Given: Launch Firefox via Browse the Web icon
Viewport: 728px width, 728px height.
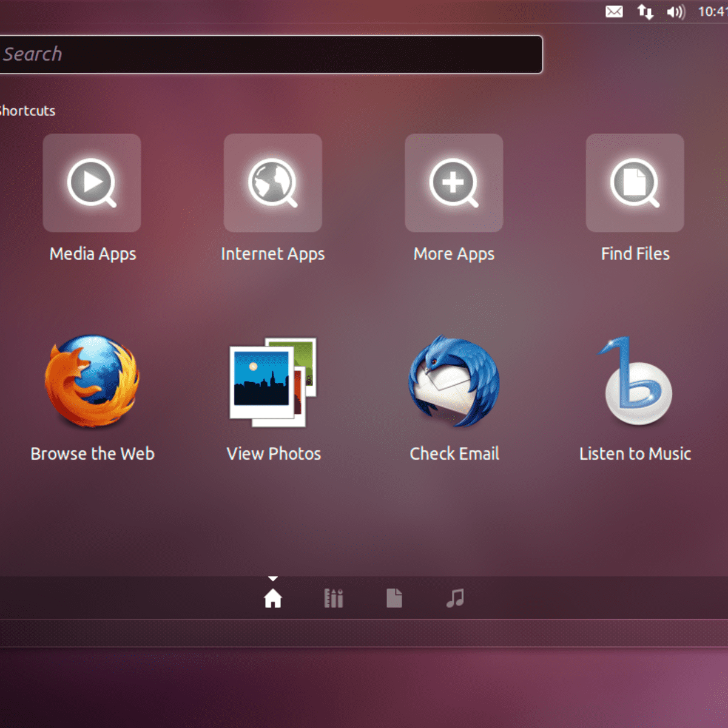Looking at the screenshot, I should point(92,381).
